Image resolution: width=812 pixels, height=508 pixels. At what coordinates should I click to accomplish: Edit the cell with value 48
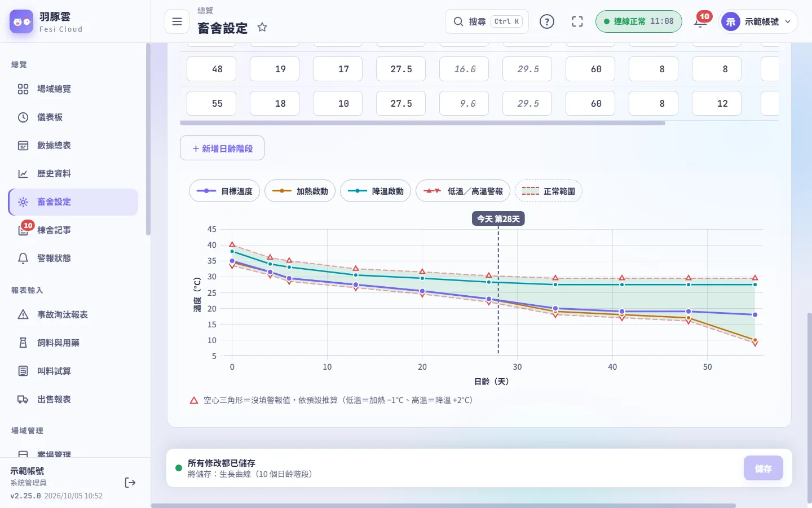tap(211, 69)
